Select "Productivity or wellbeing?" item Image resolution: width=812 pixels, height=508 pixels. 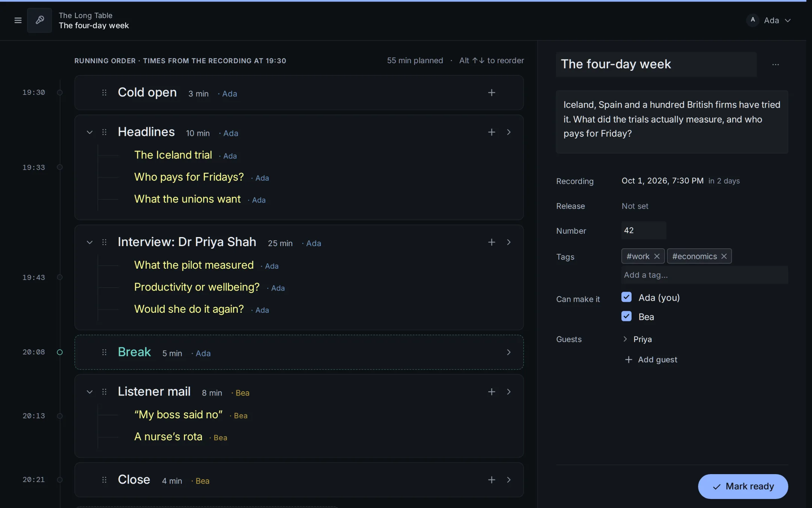(x=197, y=287)
